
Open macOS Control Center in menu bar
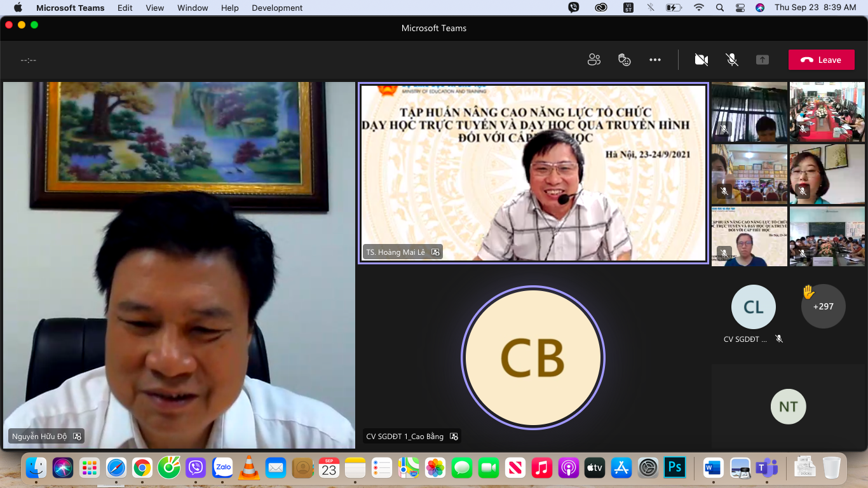740,8
